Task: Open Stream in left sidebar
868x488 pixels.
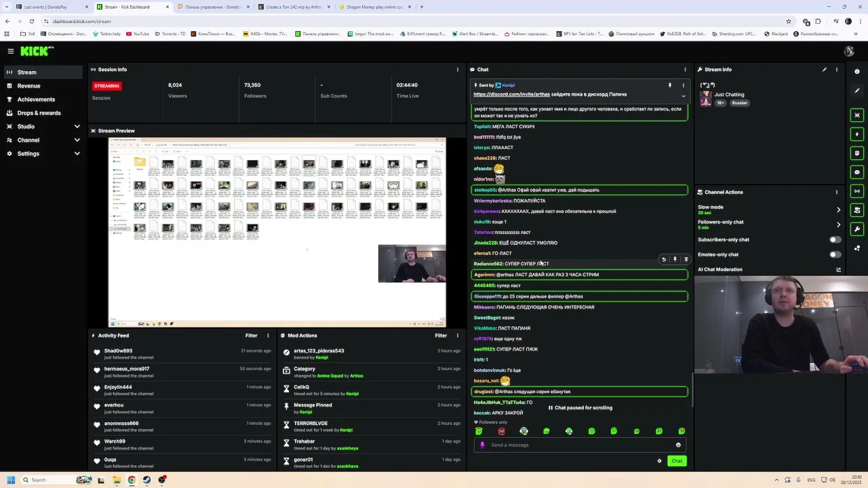Action: tap(42, 72)
